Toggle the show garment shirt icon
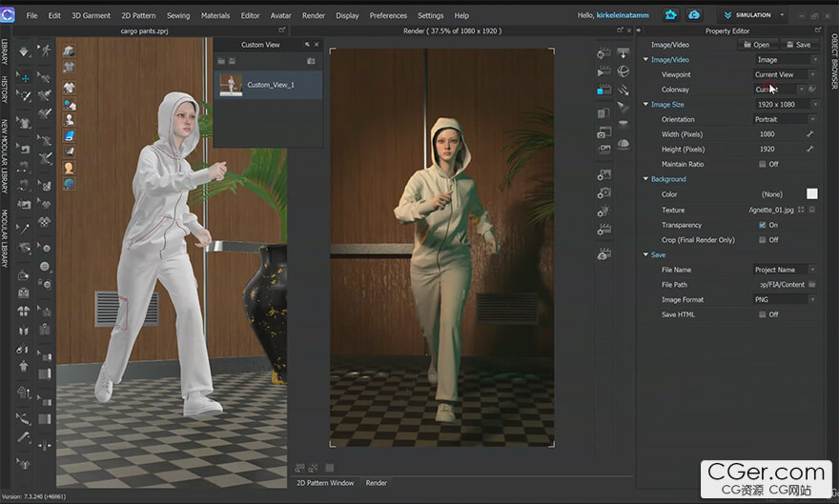The width and height of the screenshot is (839, 504). click(69, 87)
